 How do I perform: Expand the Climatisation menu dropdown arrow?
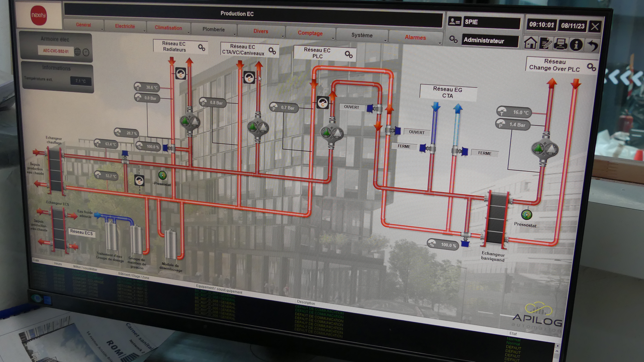click(189, 33)
